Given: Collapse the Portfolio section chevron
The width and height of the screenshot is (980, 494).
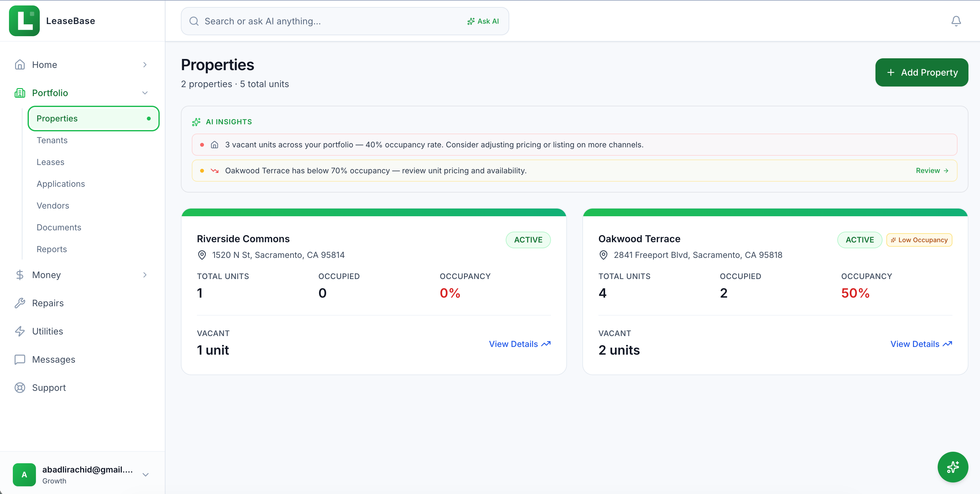Looking at the screenshot, I should pyautogui.click(x=145, y=93).
